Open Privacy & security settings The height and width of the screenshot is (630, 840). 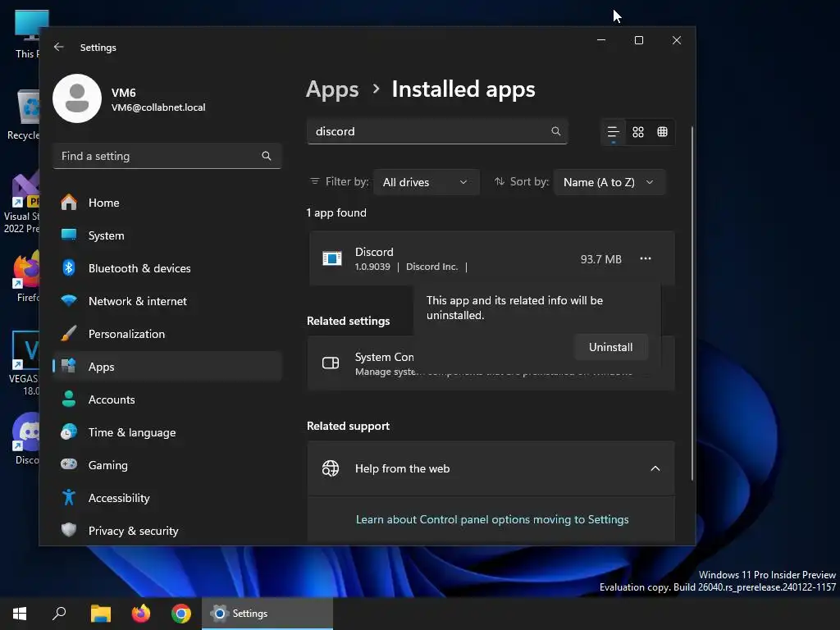167,531
